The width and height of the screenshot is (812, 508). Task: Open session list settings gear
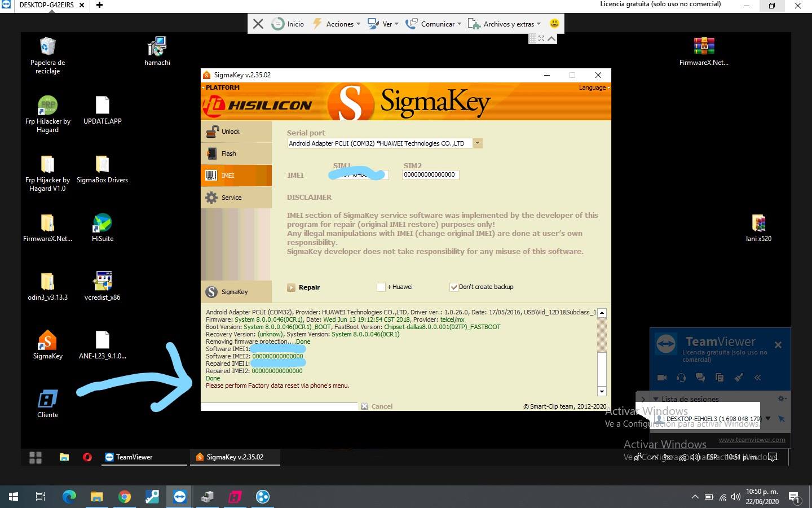(782, 398)
